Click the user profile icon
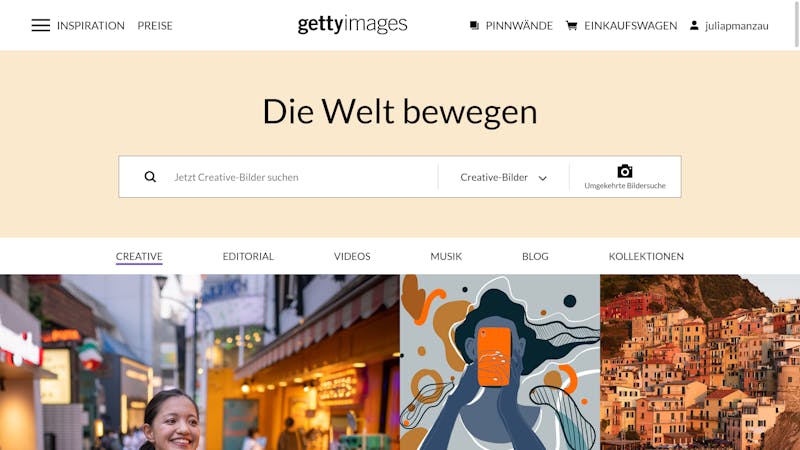The width and height of the screenshot is (800, 450). [694, 25]
